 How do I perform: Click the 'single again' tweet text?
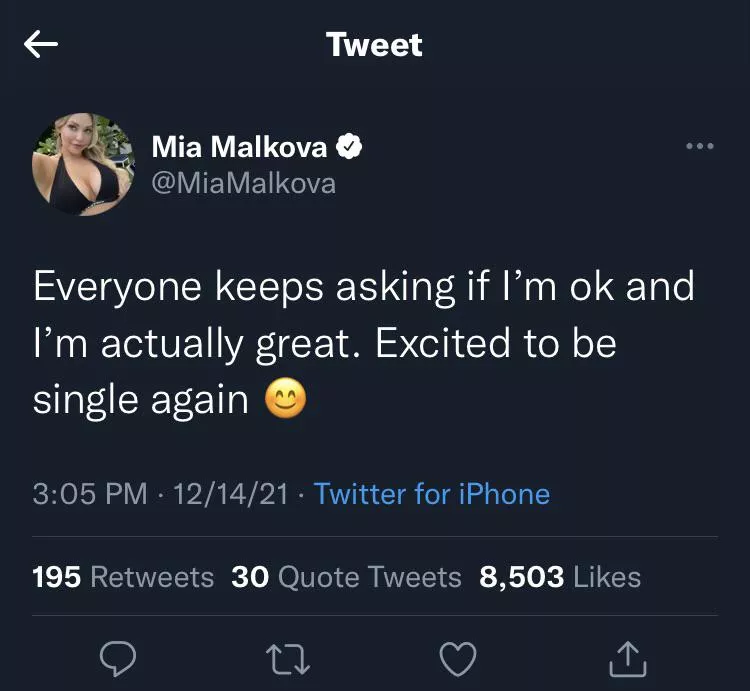tap(140, 400)
